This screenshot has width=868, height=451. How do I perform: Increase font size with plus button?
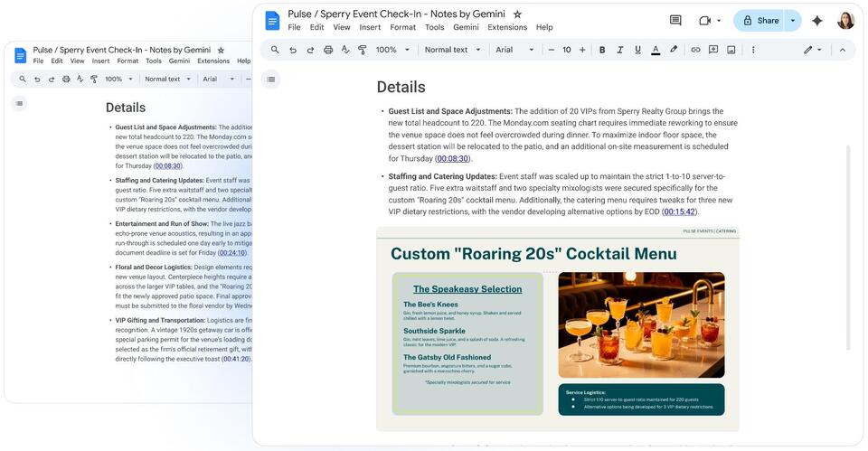(582, 50)
